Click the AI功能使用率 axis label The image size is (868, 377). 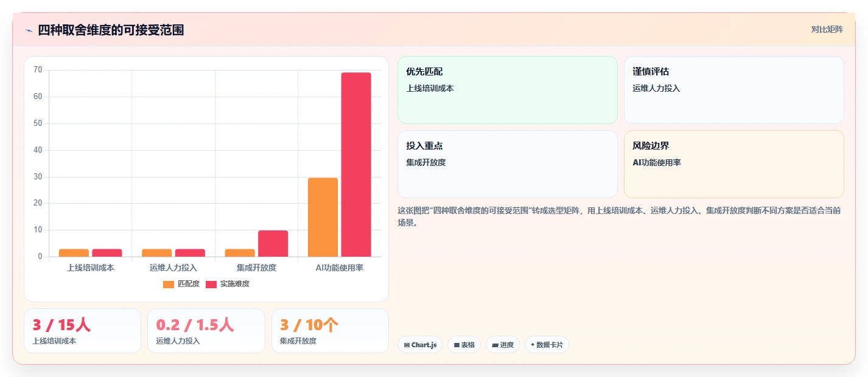pyautogui.click(x=340, y=268)
